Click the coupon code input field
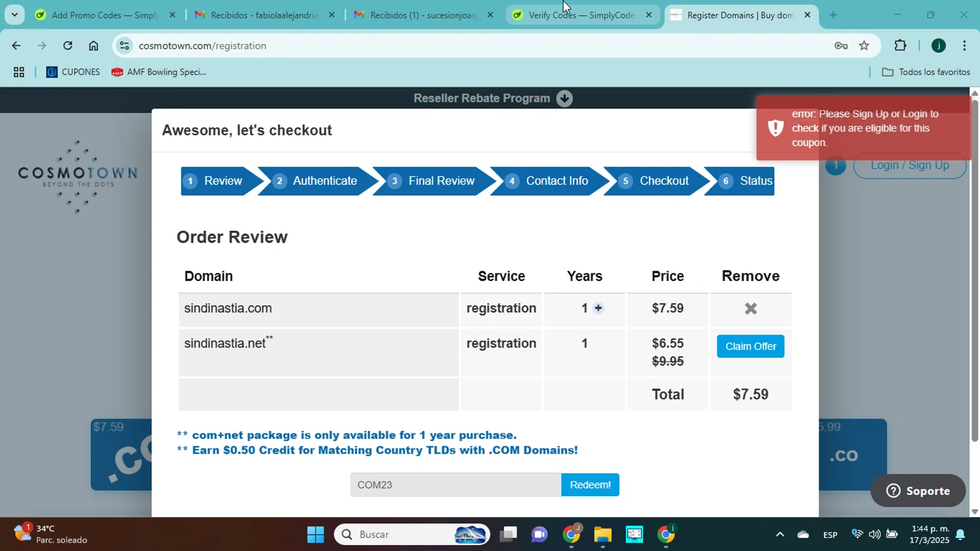 coord(455,485)
